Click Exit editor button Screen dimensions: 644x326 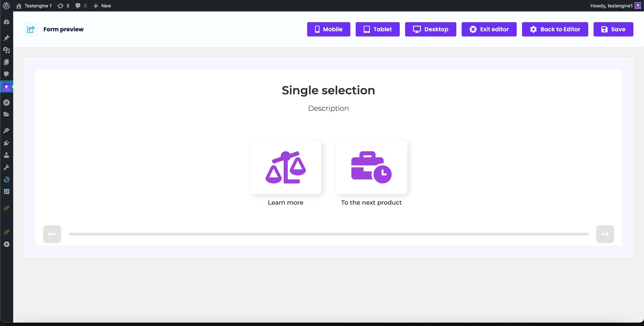489,29
